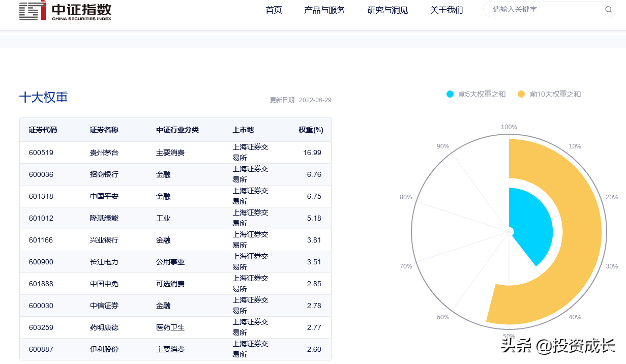The image size is (626, 364).
Task: Click the stock name 长江电力
Action: [104, 262]
